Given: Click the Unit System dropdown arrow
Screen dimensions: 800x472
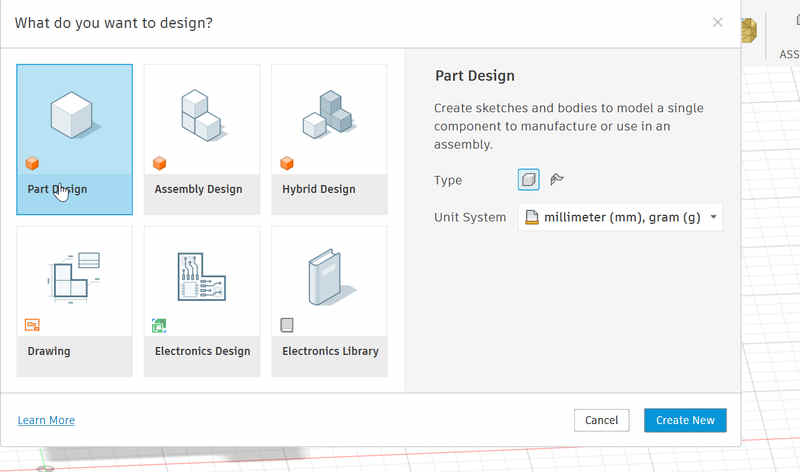Looking at the screenshot, I should click(713, 217).
